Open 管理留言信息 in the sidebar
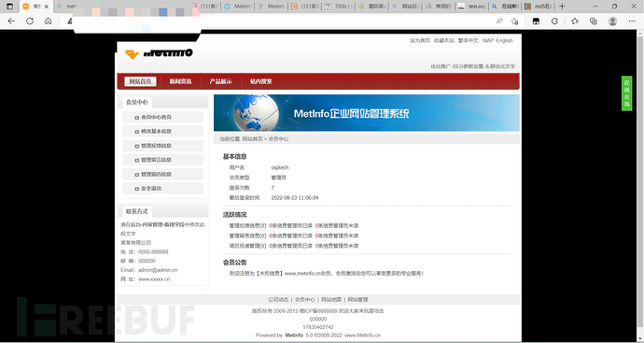 pos(162,160)
